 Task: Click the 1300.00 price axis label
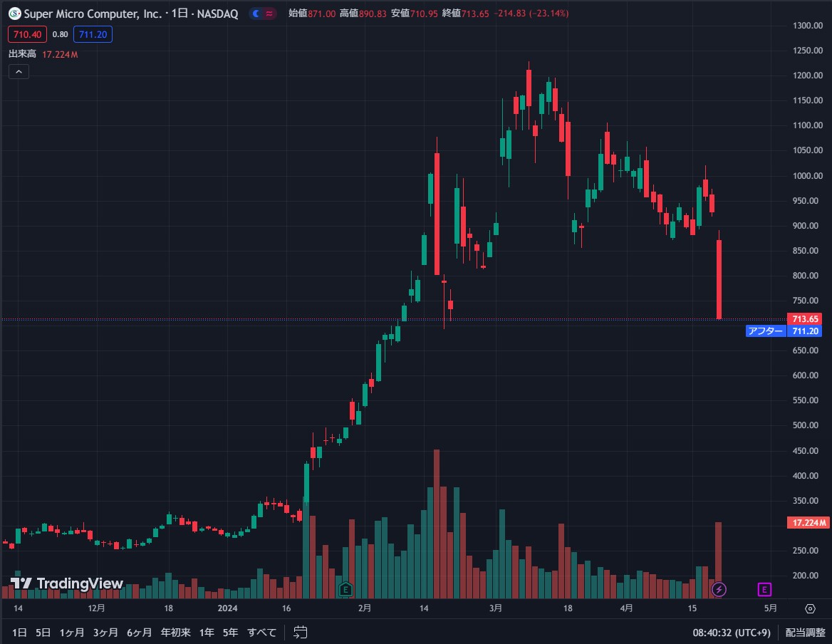pos(808,26)
